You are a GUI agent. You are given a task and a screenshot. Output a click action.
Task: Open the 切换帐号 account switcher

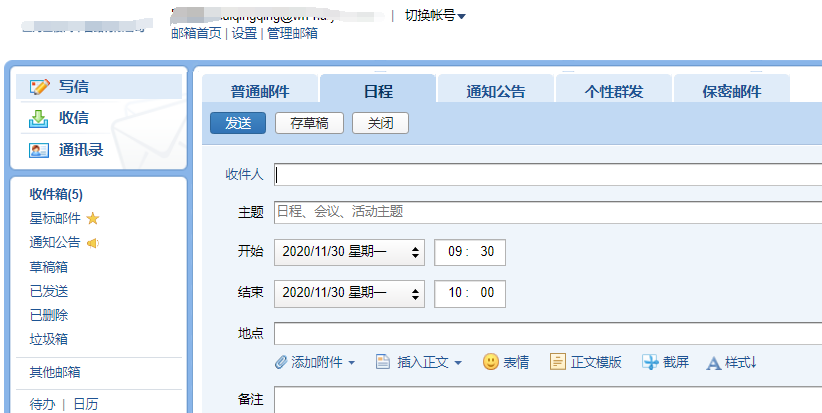coord(435,15)
